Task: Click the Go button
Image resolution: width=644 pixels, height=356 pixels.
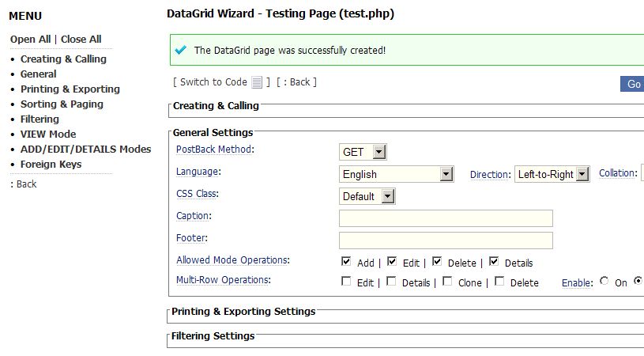Action: point(632,84)
